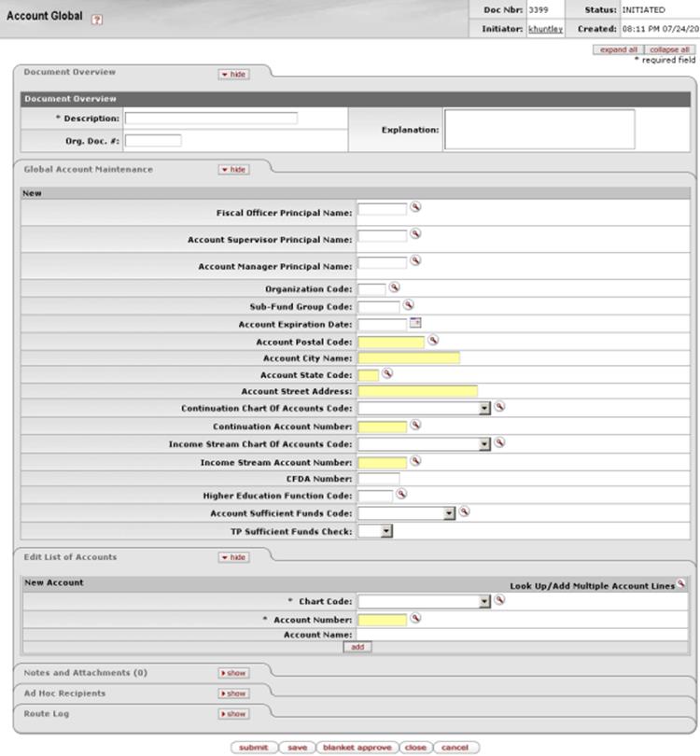Show the Route Log section
This screenshot has height=756, width=700.
[x=234, y=714]
